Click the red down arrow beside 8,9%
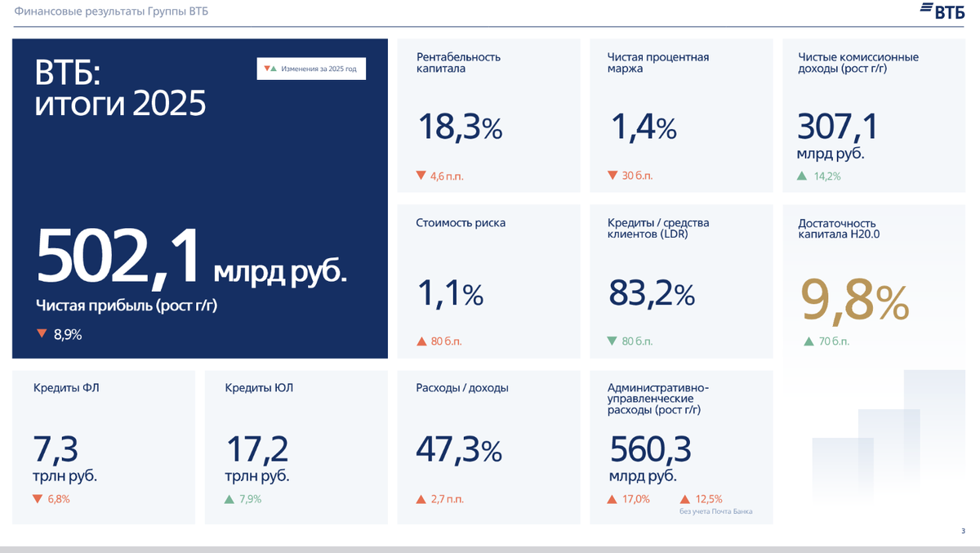This screenshot has height=553, width=980. [x=41, y=333]
